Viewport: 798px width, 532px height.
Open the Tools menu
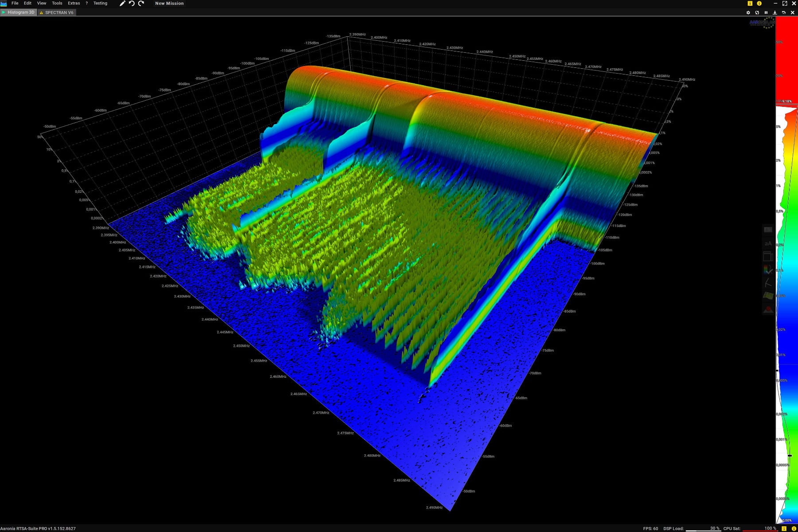[57, 3]
